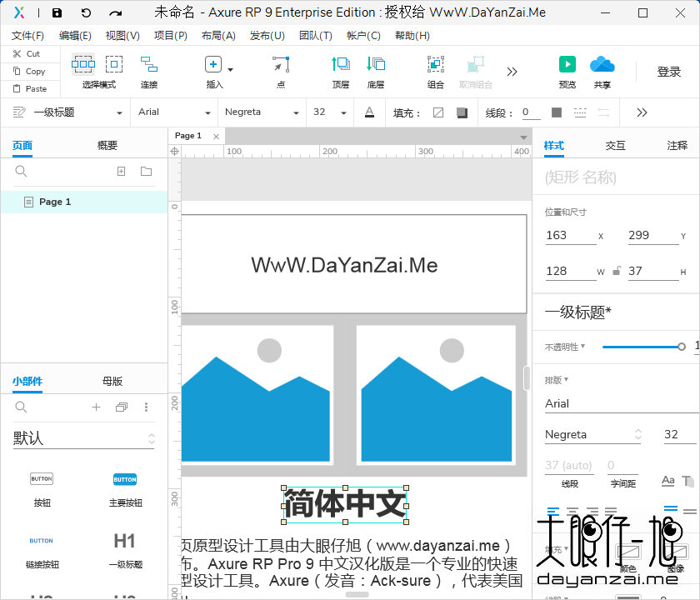Viewport: 700px width, 600px height.
Task: Click the fill color swatch in toolbar
Action: tap(438, 112)
